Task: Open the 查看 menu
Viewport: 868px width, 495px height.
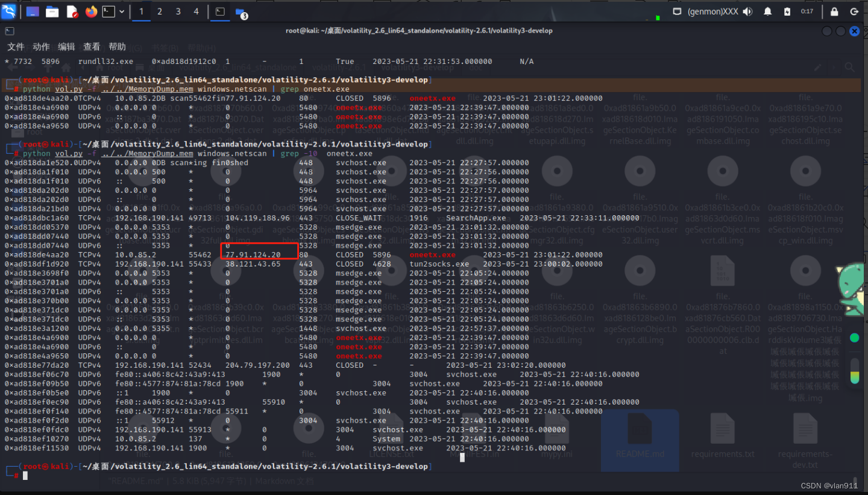Action: pos(92,46)
